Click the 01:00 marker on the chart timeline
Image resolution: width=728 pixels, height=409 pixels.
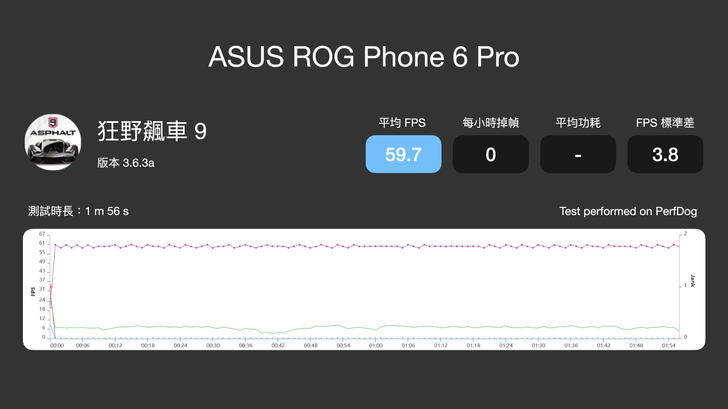(x=375, y=345)
